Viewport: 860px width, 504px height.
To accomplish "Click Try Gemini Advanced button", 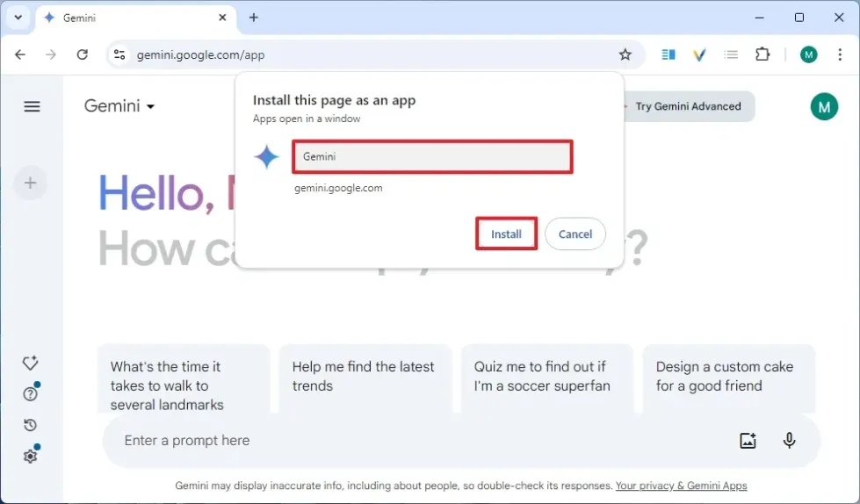I will tap(689, 106).
